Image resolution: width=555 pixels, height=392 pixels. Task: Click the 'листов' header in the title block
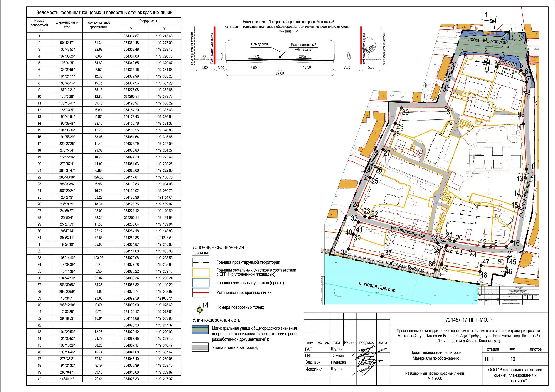coord(536,349)
